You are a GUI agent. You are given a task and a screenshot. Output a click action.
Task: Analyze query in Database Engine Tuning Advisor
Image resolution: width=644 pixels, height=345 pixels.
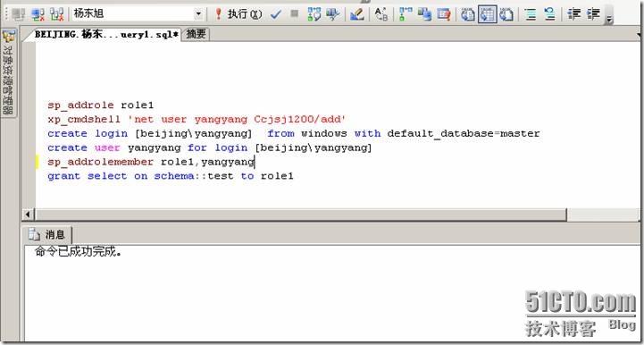[x=332, y=14]
